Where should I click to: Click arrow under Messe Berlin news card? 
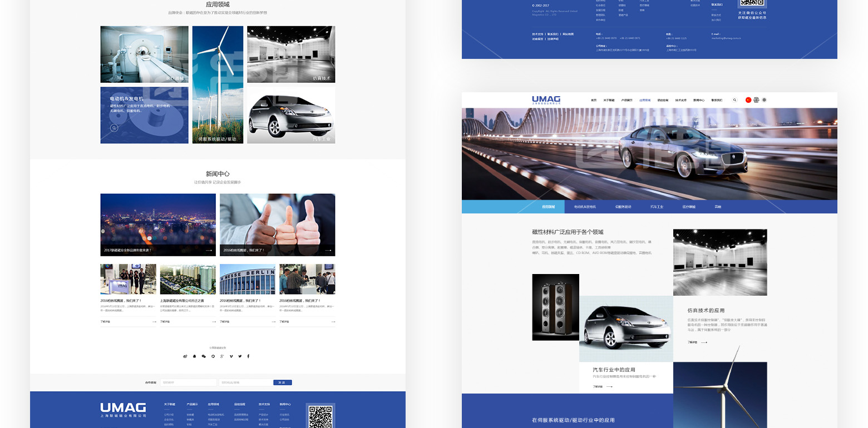tap(273, 322)
